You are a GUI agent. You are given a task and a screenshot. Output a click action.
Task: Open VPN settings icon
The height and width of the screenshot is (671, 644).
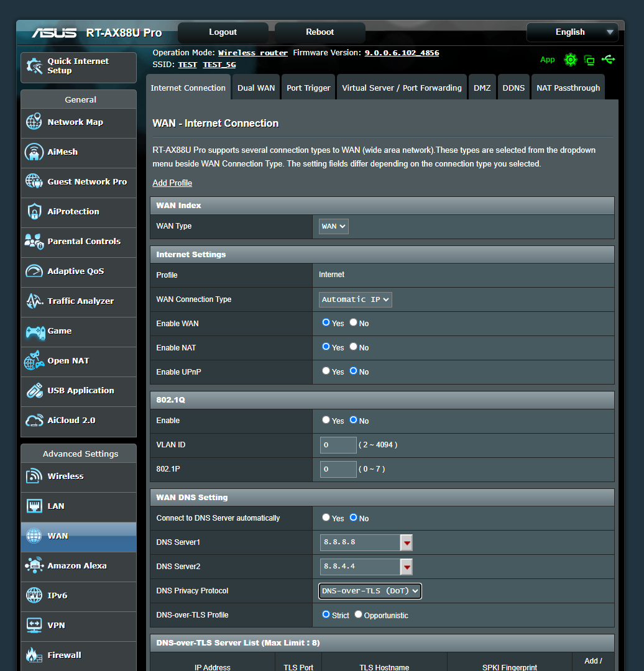tap(34, 625)
